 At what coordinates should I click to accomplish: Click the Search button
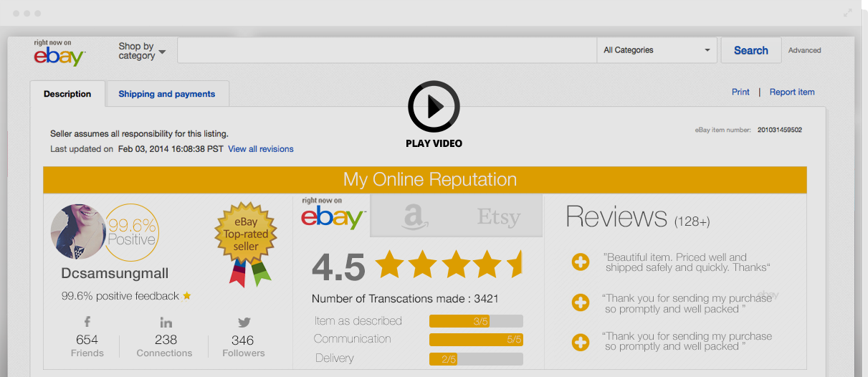[x=750, y=50]
